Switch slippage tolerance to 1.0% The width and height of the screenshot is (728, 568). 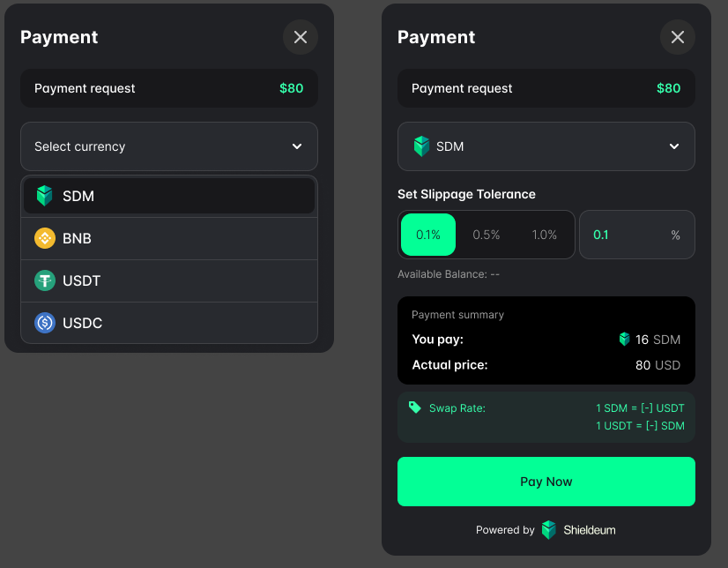pyautogui.click(x=545, y=235)
